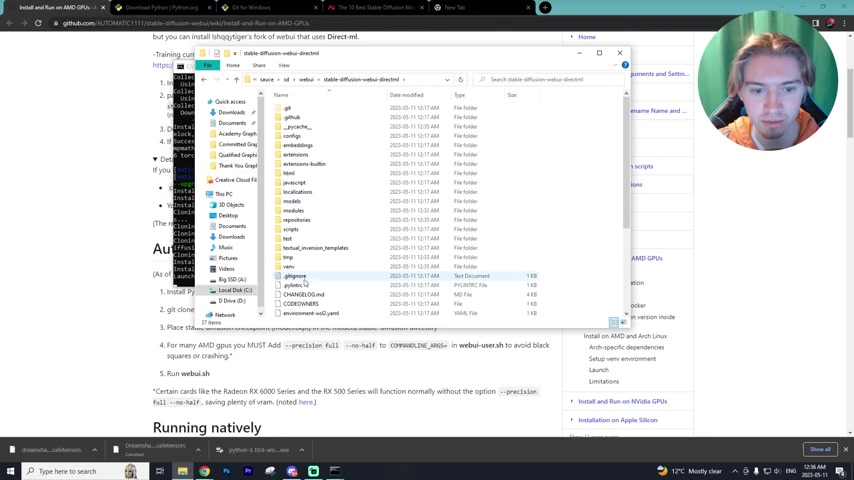Focus the Windows taskbar search box
Image resolution: width=854 pixels, height=480 pixels.
click(85, 471)
